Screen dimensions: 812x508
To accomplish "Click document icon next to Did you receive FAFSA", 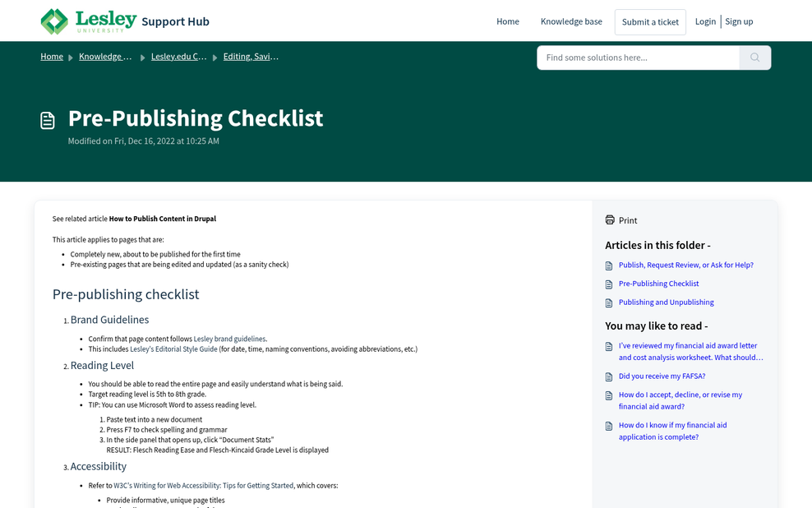I will point(609,377).
